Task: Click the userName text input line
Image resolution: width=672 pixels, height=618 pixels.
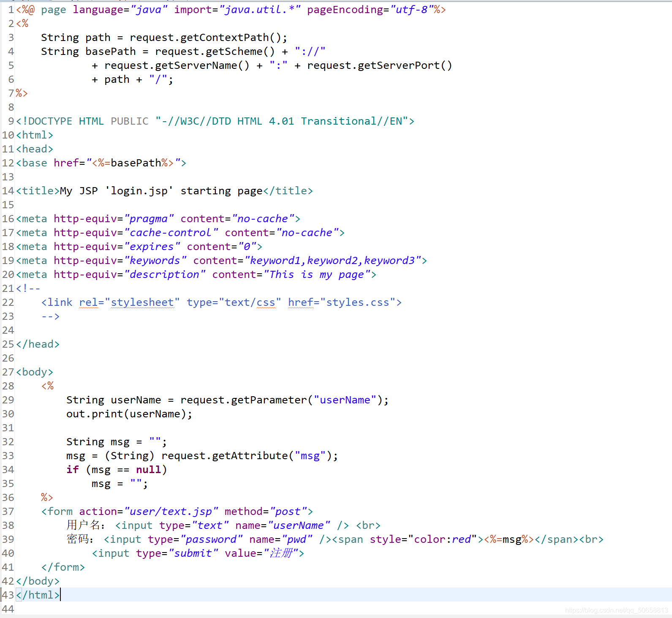Action: pyautogui.click(x=223, y=525)
